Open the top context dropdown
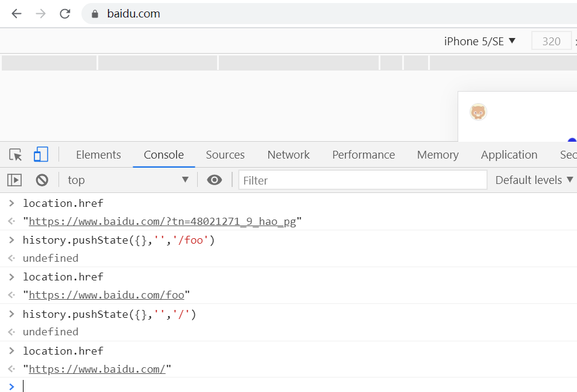Viewport: 577px width, 392px height. click(128, 180)
